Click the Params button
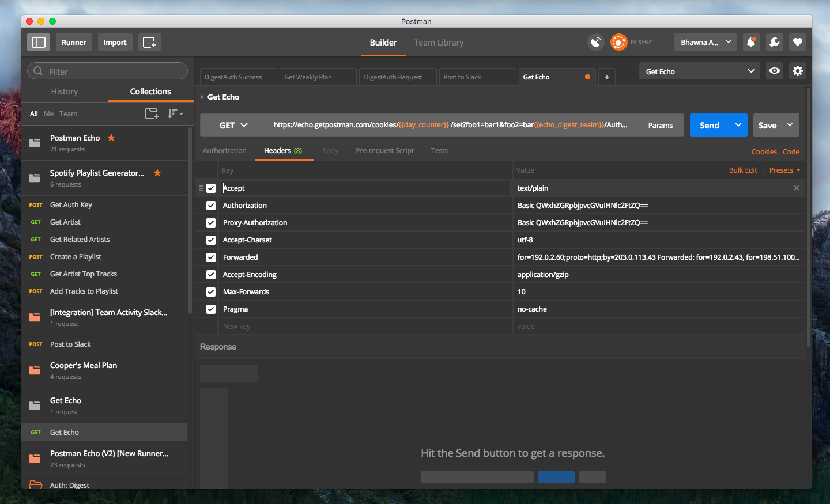This screenshot has width=830, height=504. click(x=661, y=125)
